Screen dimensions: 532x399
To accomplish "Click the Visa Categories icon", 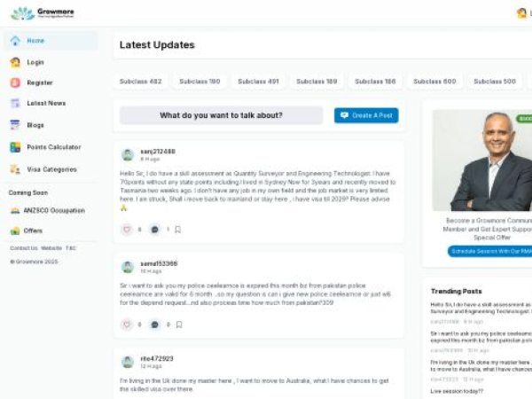I will pyautogui.click(x=15, y=168).
